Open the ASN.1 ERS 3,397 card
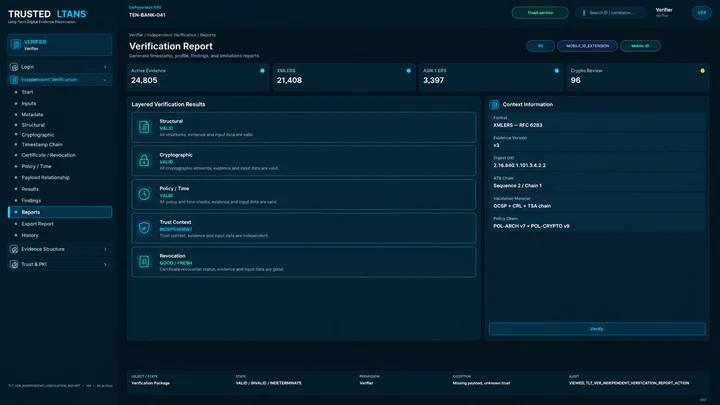This screenshot has height=405, width=720. coord(491,77)
